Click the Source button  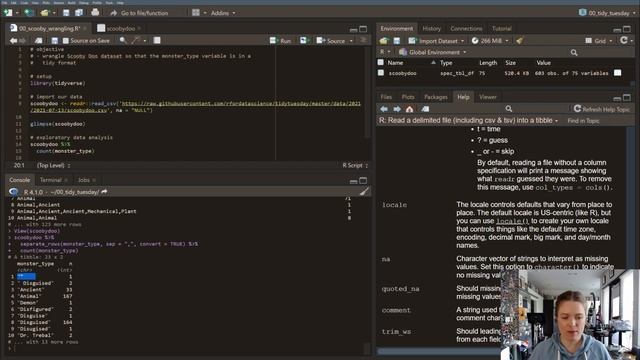pyautogui.click(x=331, y=41)
